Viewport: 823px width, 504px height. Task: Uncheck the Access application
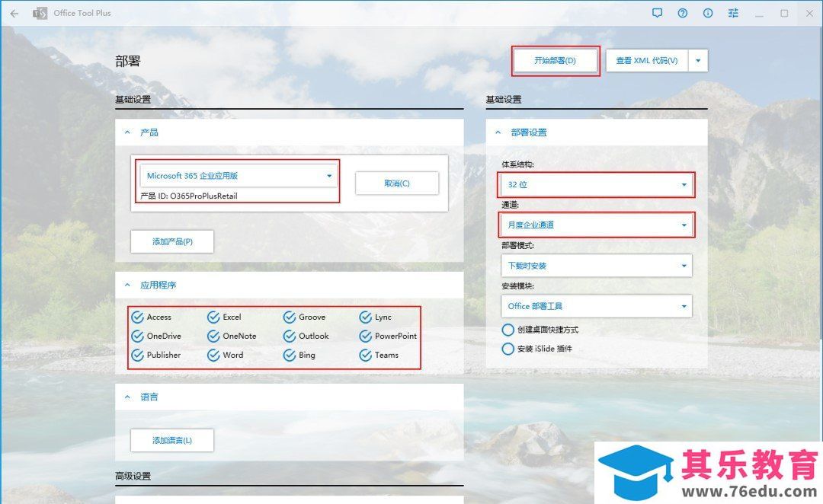[137, 317]
